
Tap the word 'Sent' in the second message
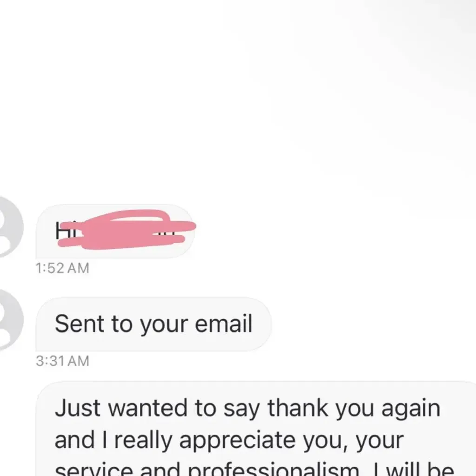point(80,324)
